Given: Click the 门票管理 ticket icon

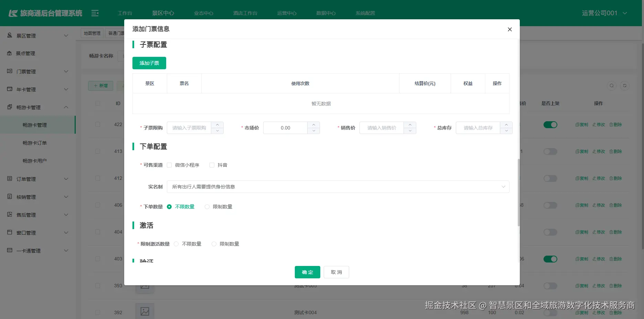Looking at the screenshot, I should pos(10,71).
